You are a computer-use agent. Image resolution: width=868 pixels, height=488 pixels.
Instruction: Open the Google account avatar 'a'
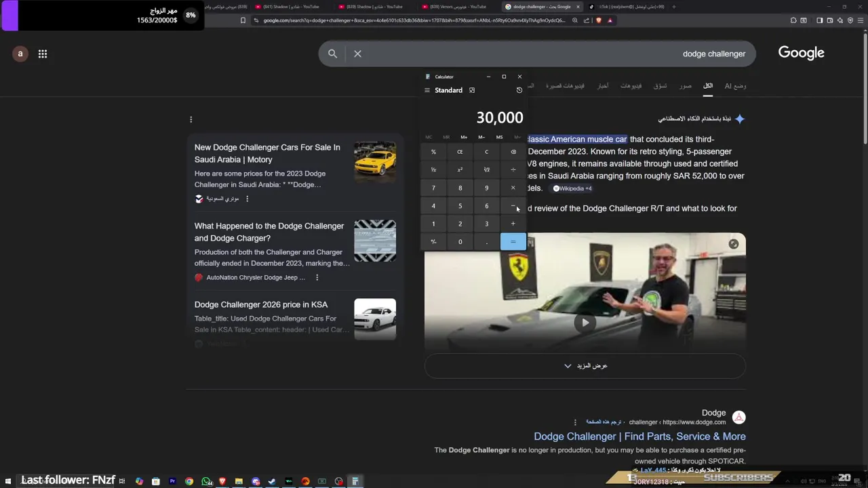pos(20,54)
